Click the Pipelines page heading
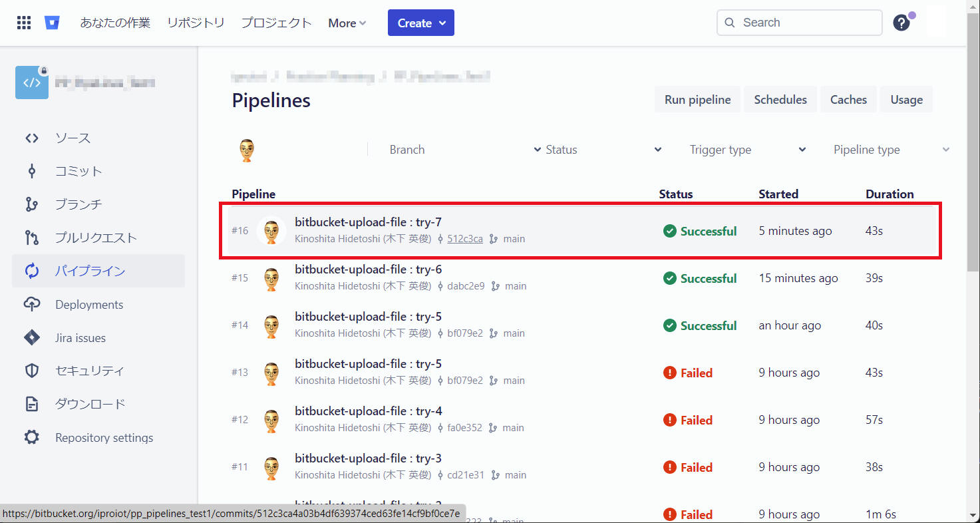 (x=271, y=100)
